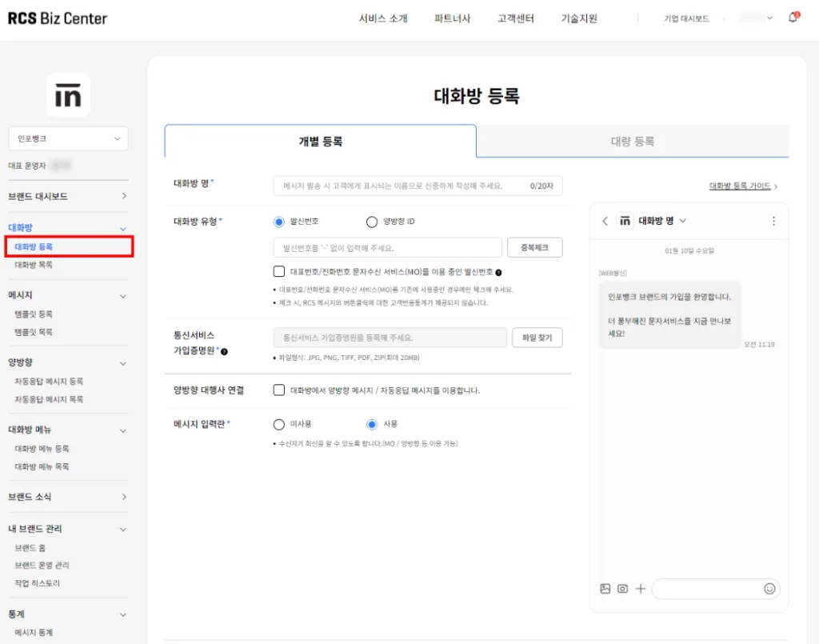Viewport: 819px width, 644px height.
Task: Open the user account dropdown in header
Action: click(755, 18)
